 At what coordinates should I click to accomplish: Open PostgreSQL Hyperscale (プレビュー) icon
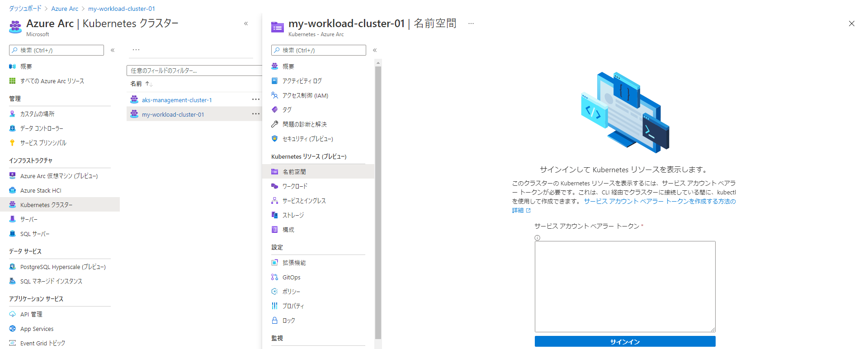[13, 267]
